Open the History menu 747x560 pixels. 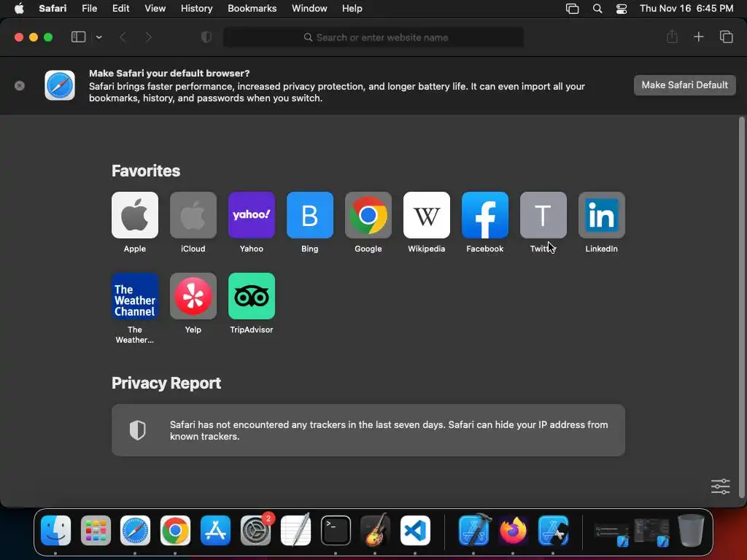[197, 8]
